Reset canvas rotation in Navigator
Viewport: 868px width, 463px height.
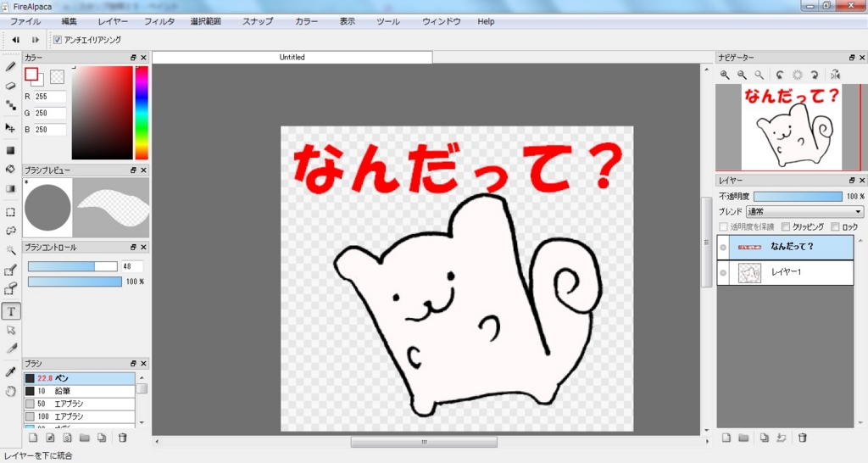pyautogui.click(x=797, y=75)
